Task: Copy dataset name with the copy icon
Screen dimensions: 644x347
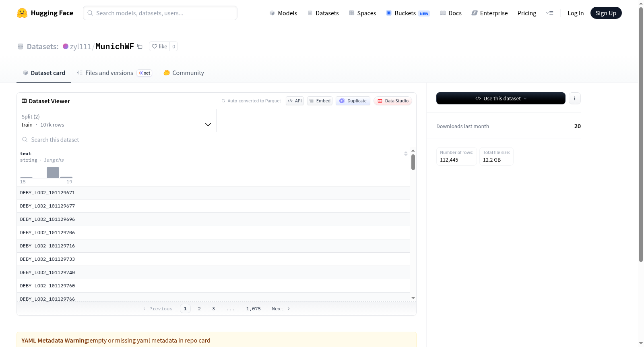Action: tap(140, 46)
